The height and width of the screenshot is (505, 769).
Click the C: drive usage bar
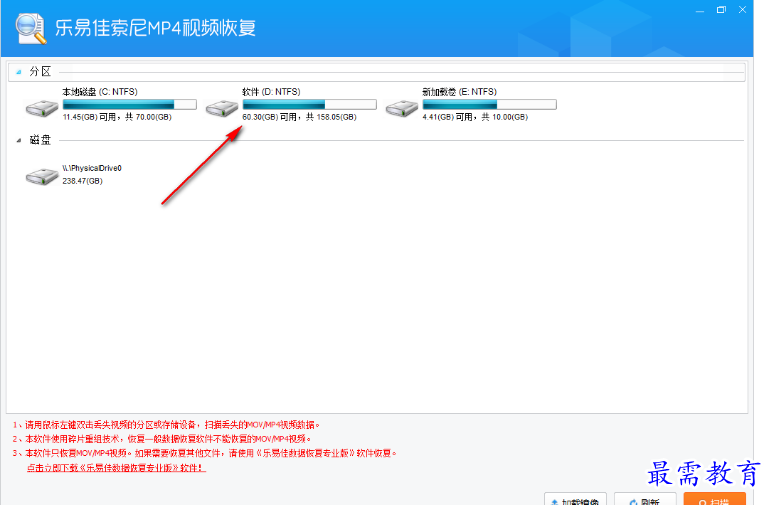pyautogui.click(x=129, y=104)
